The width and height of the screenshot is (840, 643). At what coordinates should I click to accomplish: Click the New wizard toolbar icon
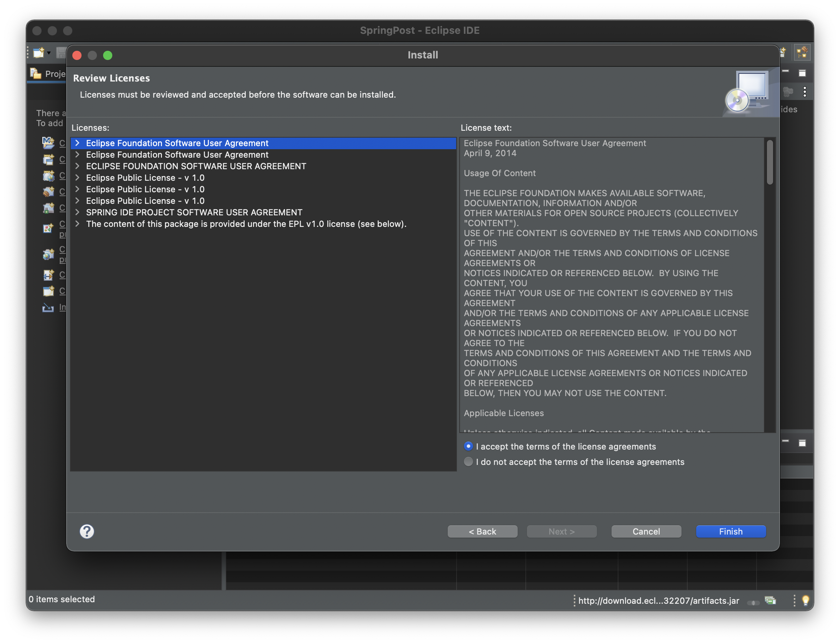pyautogui.click(x=38, y=53)
